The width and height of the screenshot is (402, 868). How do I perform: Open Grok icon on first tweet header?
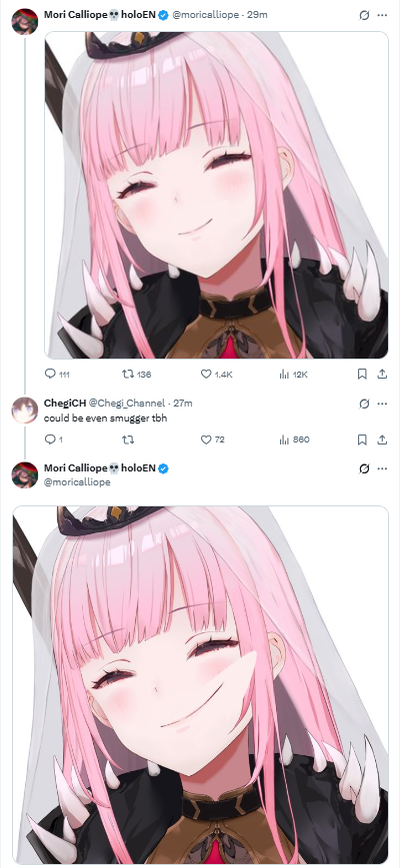tap(364, 16)
